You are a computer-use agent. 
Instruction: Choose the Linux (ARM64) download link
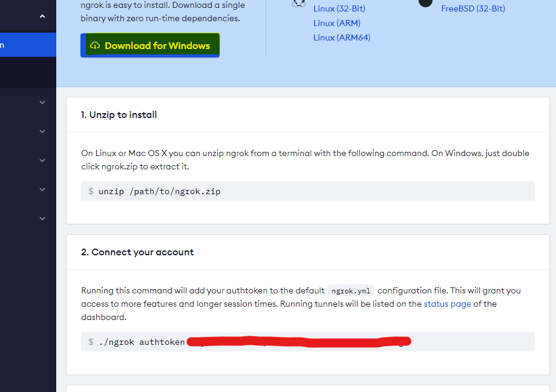coord(341,38)
